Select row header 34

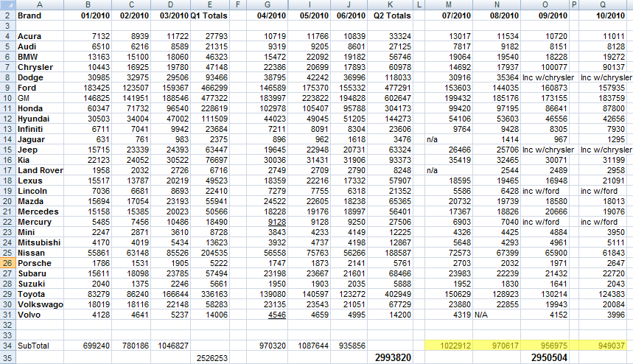click(x=7, y=346)
